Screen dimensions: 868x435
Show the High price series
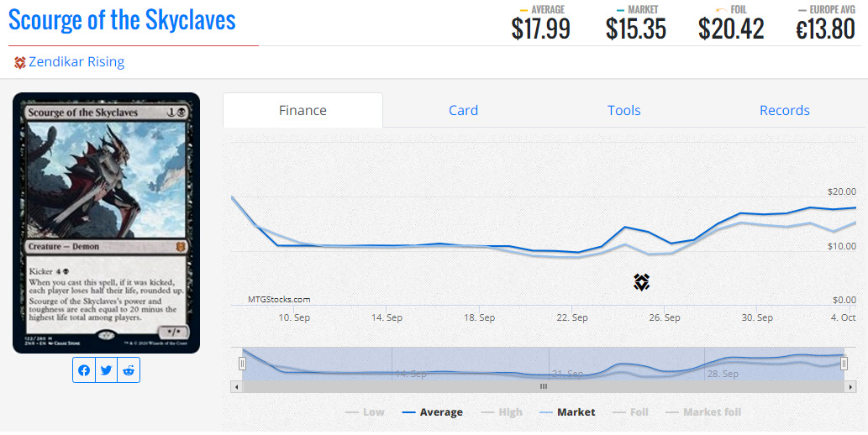[x=502, y=412]
